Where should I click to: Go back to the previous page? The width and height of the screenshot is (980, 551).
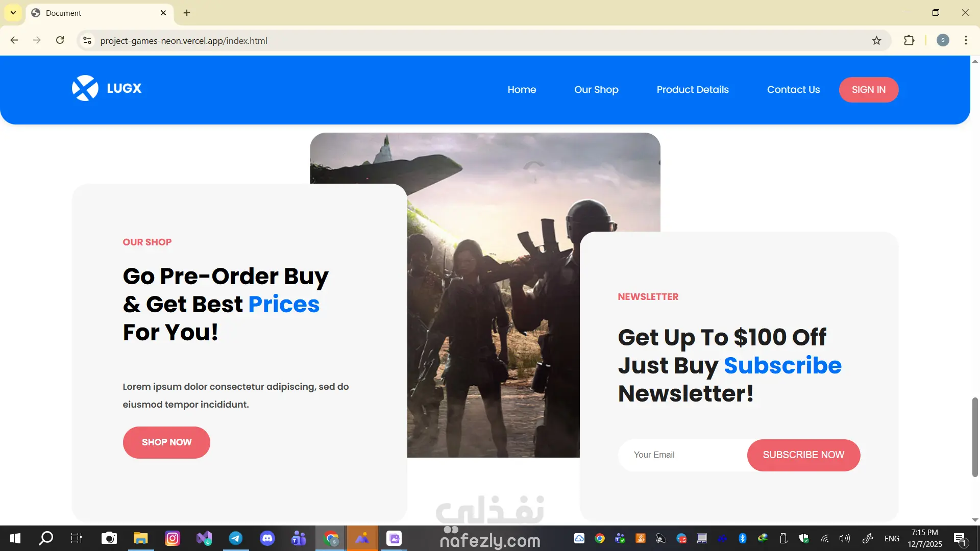point(14,41)
